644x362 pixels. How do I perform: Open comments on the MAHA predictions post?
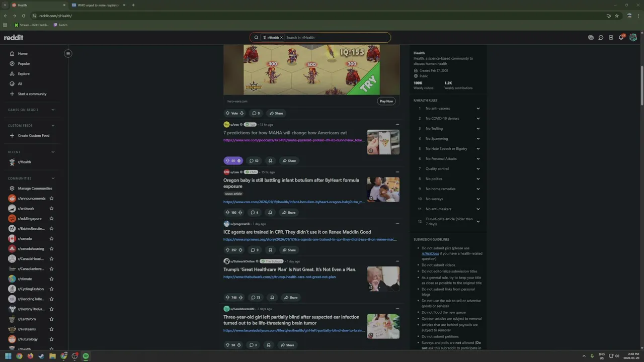pos(254,161)
